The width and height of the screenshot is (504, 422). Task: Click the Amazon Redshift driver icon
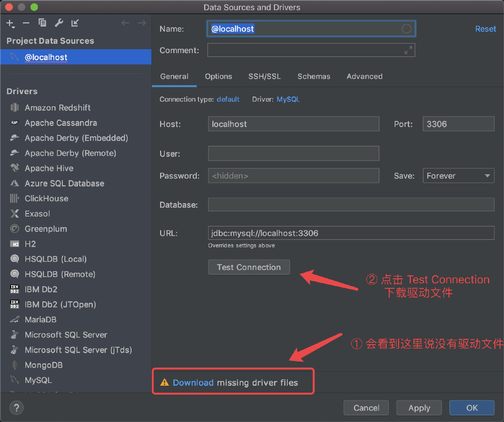[14, 107]
